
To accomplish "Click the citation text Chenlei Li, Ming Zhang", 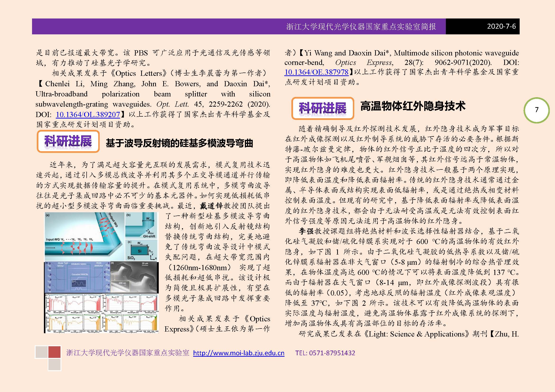I will pos(90,84).
